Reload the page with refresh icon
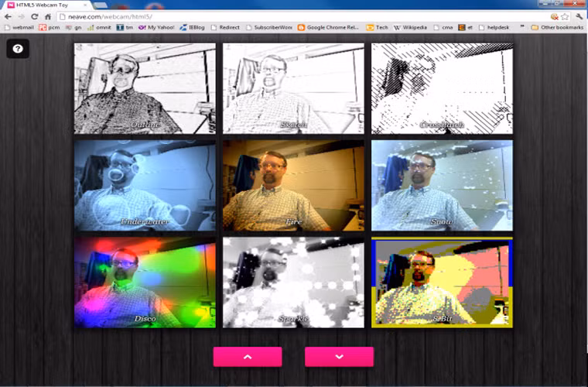Viewport: 588px width, 387px height. 35,16
